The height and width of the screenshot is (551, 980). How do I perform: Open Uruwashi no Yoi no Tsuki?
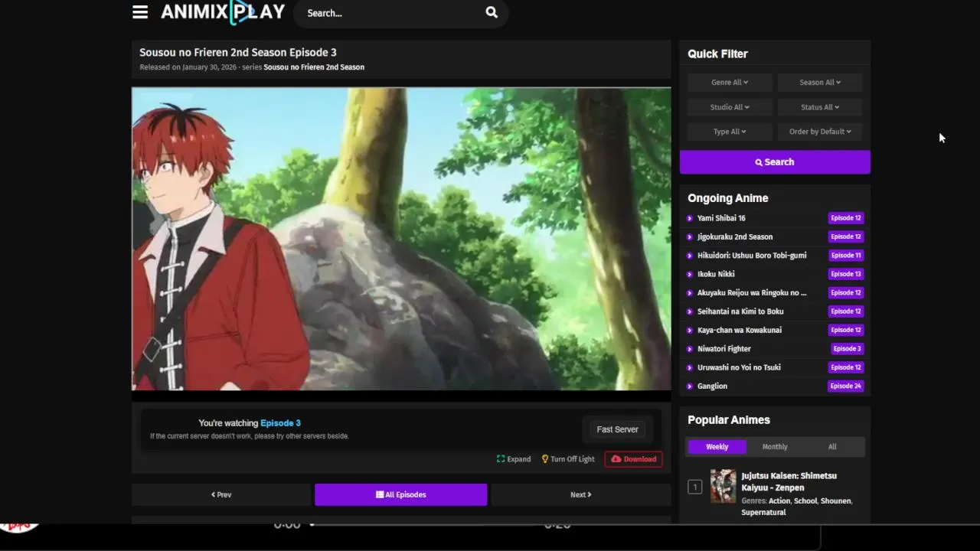739,367
